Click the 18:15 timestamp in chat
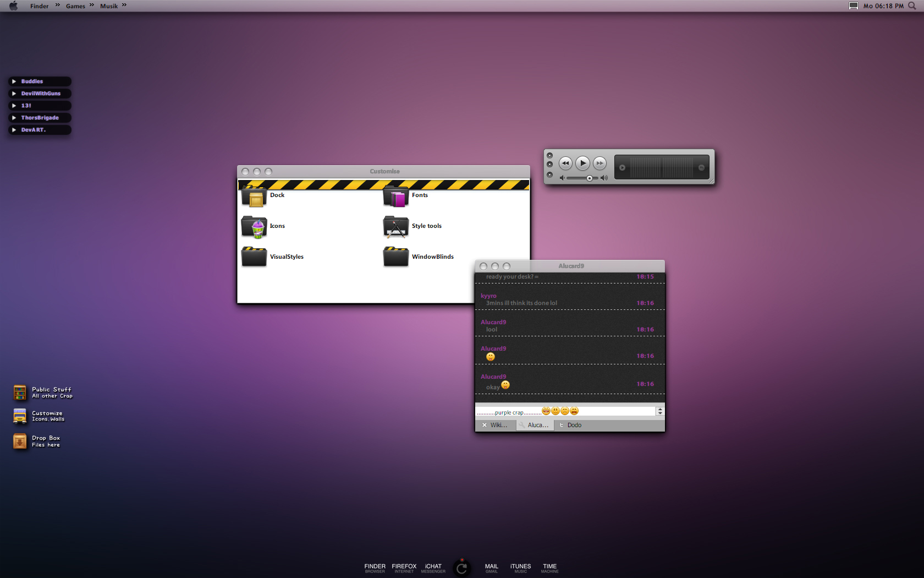 pos(645,276)
